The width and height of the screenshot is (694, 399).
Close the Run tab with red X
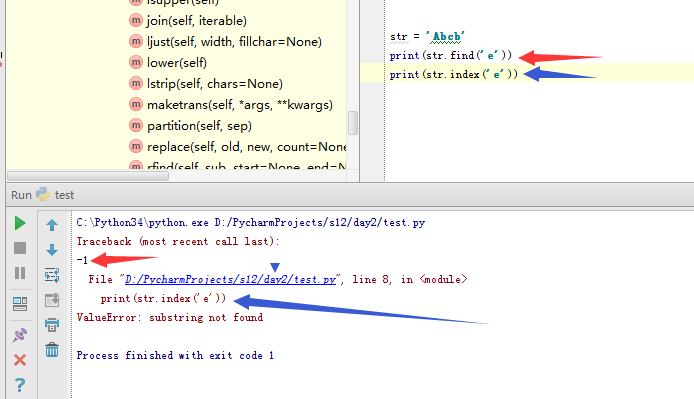(20, 360)
